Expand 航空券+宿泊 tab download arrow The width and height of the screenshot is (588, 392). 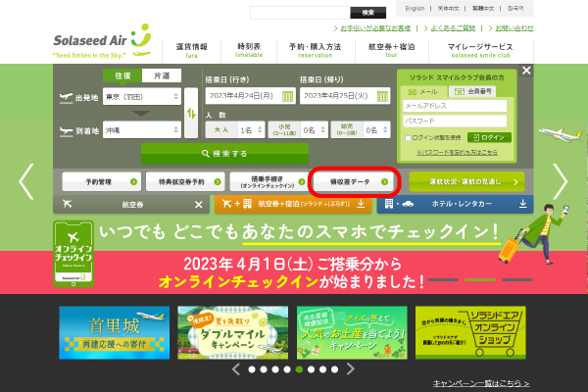361,204
